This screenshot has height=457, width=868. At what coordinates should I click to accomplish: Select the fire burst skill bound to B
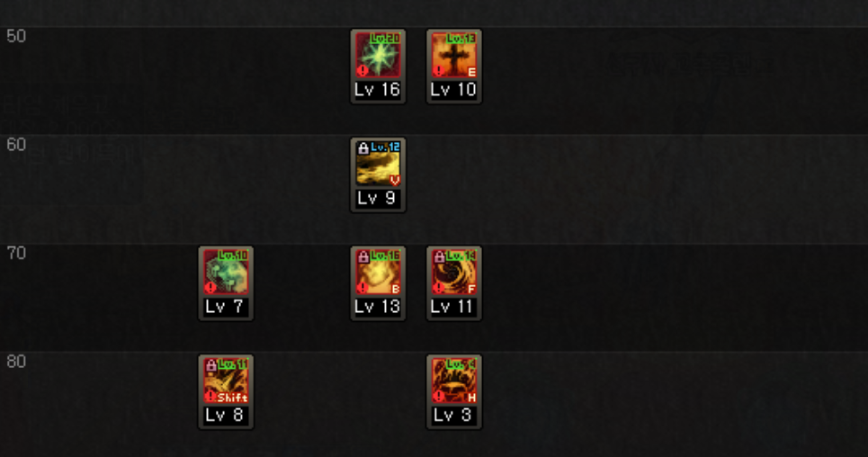pos(378,272)
